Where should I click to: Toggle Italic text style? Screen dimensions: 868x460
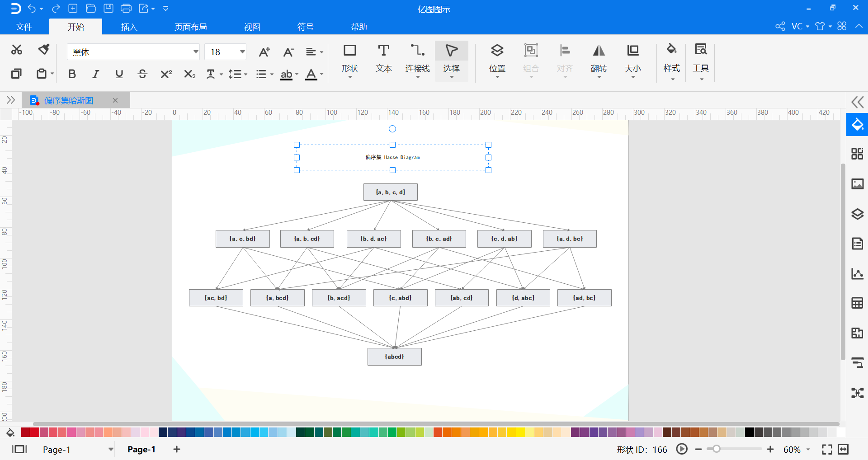95,74
